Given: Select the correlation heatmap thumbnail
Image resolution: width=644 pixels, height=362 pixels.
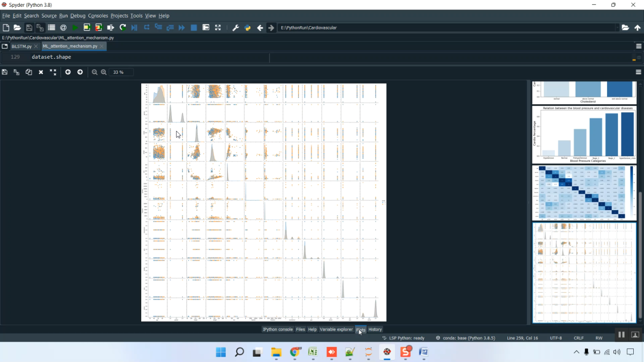Looking at the screenshot, I should click(584, 193).
